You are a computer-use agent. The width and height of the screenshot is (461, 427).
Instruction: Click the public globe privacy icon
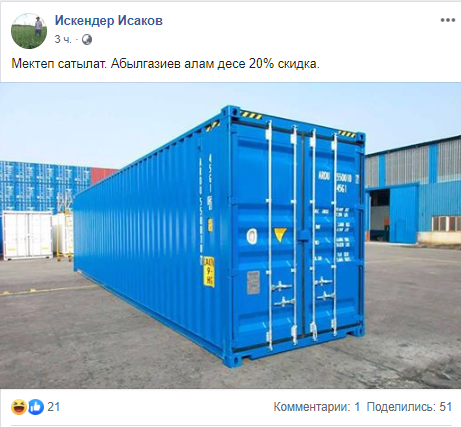(87, 40)
